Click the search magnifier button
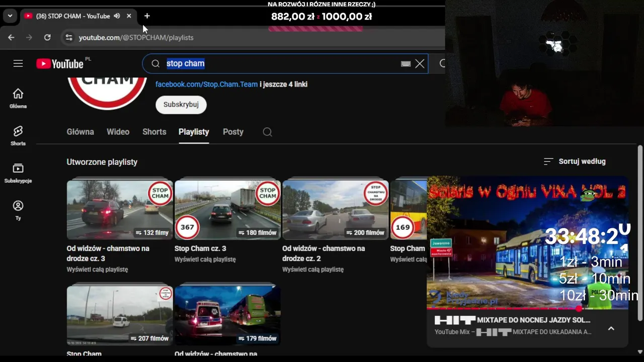 click(442, 63)
